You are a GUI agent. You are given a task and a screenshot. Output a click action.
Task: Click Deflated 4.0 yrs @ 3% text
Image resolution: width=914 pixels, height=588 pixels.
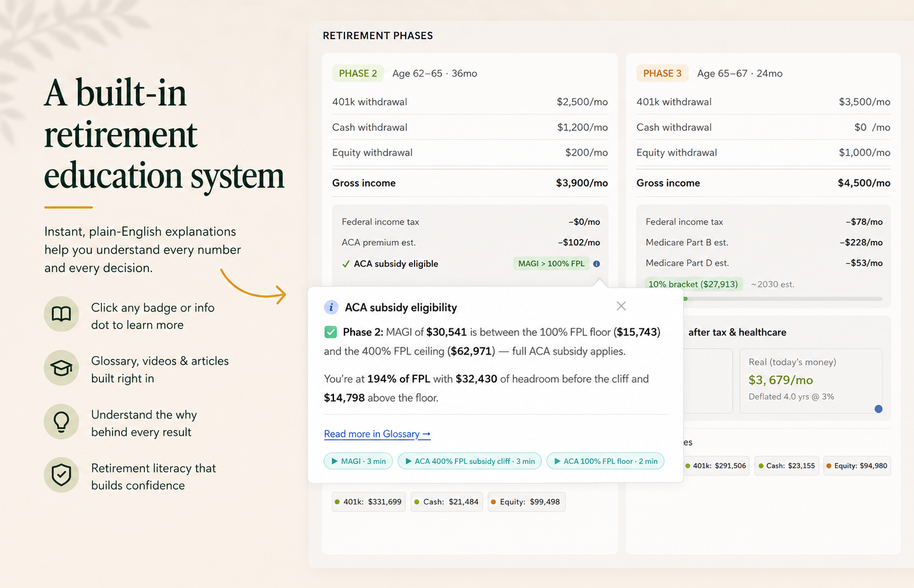pos(791,396)
